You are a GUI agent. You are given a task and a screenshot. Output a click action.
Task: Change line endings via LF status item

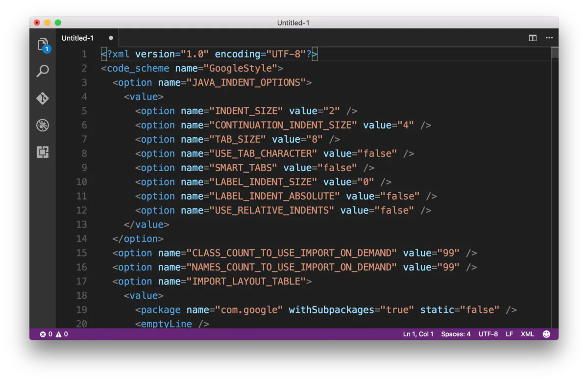[x=510, y=334]
